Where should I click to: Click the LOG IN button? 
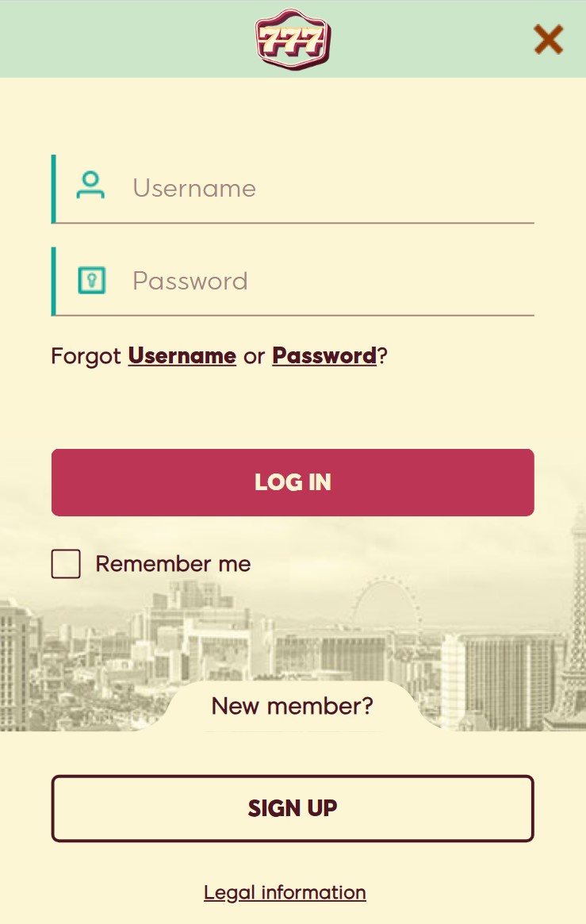coord(293,483)
